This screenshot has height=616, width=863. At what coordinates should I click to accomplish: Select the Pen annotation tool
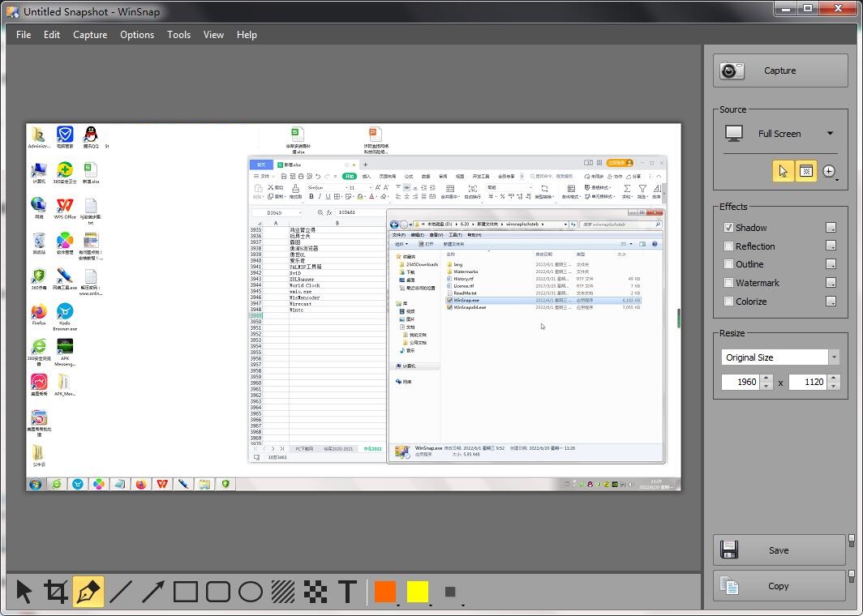[x=88, y=592]
